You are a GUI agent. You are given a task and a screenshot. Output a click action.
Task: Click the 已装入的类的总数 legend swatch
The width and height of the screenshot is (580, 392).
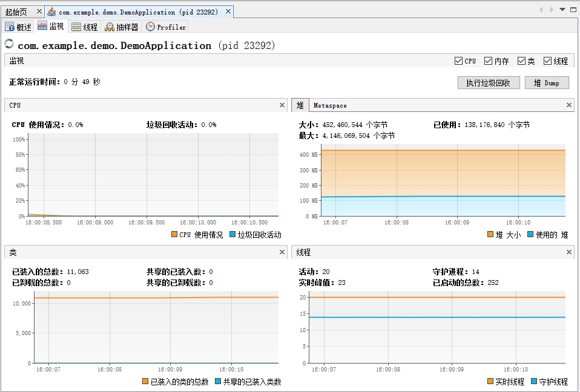tap(145, 381)
